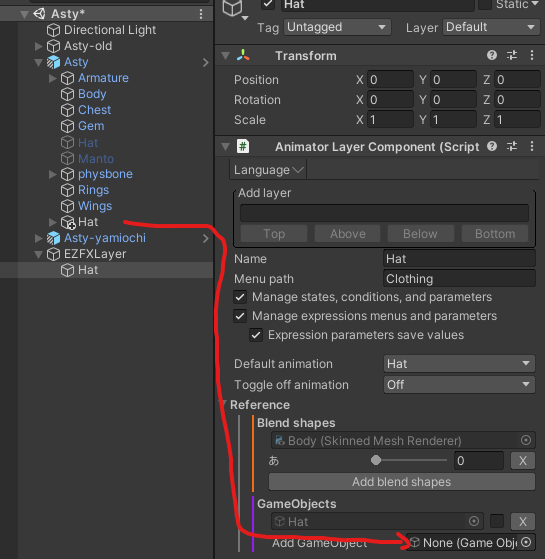Viewport: 545px width, 559px height.
Task: Remove the Hat GameObject with X
Action: click(523, 522)
